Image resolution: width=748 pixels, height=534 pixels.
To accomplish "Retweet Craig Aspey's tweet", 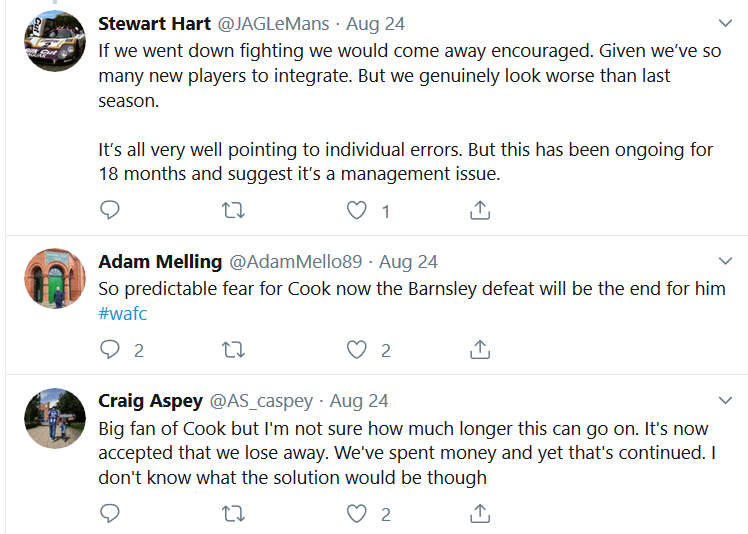I will point(233,514).
